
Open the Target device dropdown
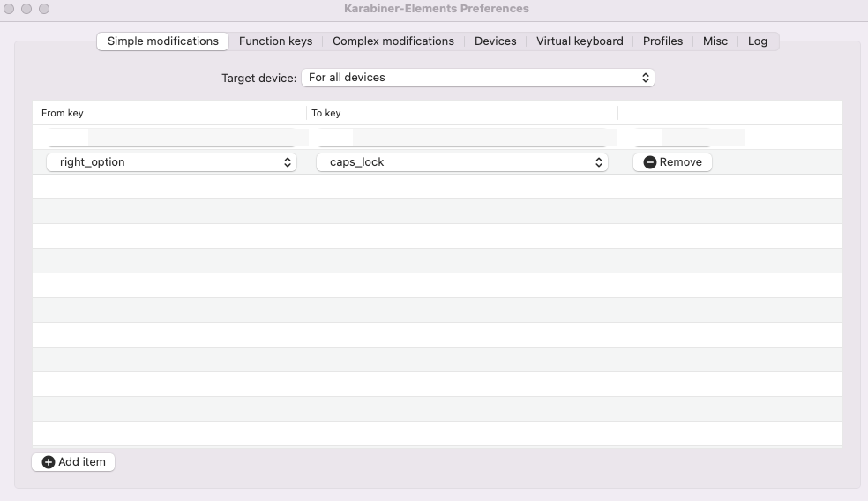click(478, 78)
